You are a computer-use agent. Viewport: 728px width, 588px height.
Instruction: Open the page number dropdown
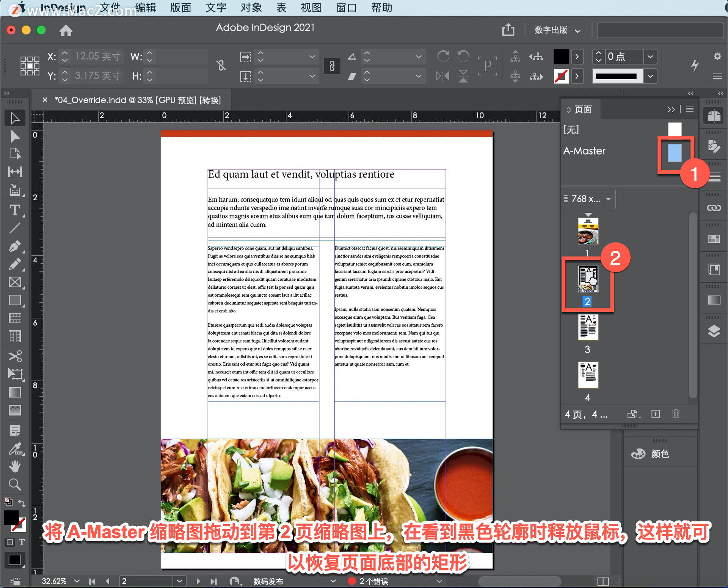coord(179,581)
